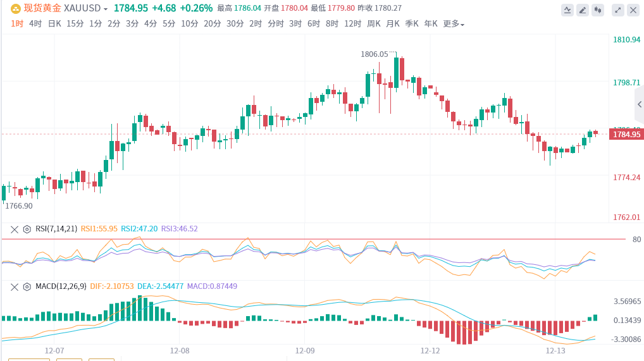Click the DIF:-2.10753 value

(x=112, y=286)
